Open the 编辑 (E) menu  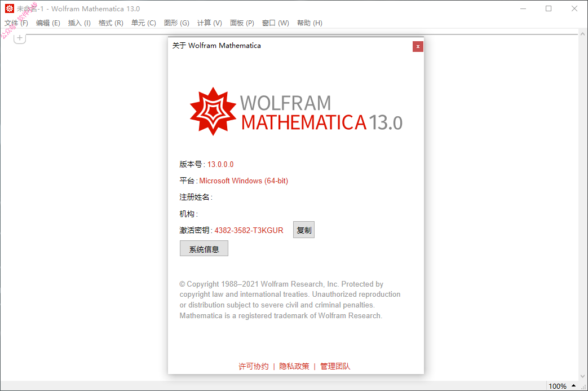(x=48, y=23)
